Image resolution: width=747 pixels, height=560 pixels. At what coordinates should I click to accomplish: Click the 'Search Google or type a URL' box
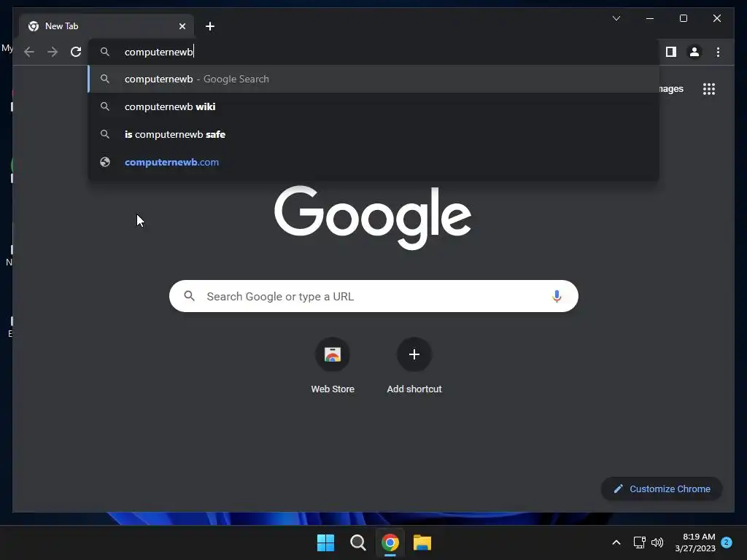tap(373, 296)
